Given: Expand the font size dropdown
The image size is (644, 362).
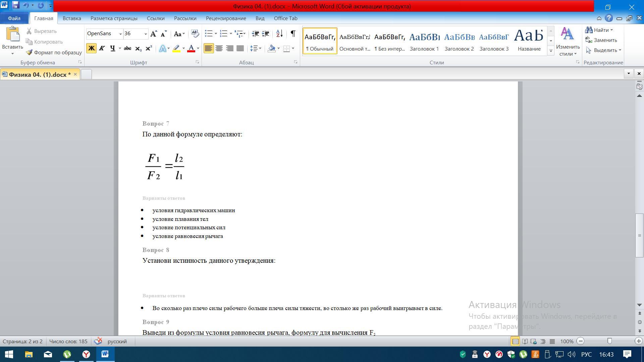Looking at the screenshot, I should pyautogui.click(x=146, y=34).
